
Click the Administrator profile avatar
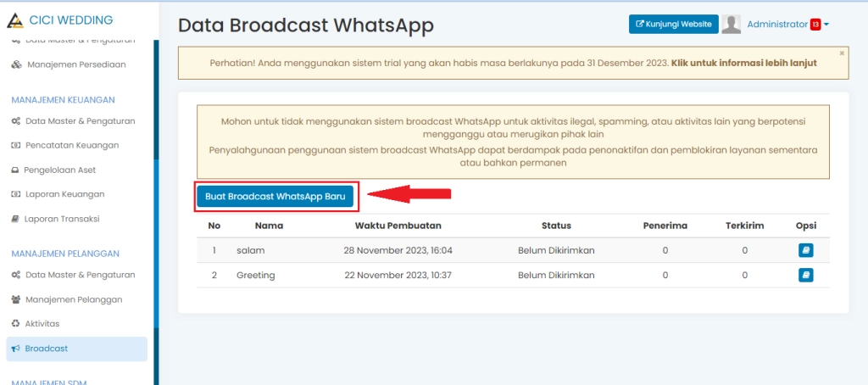coord(731,25)
